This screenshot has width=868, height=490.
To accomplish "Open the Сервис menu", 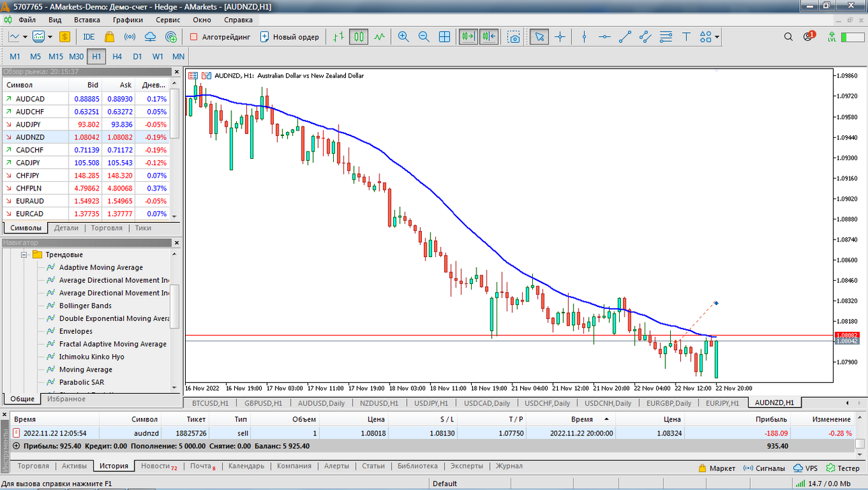I will tap(168, 20).
